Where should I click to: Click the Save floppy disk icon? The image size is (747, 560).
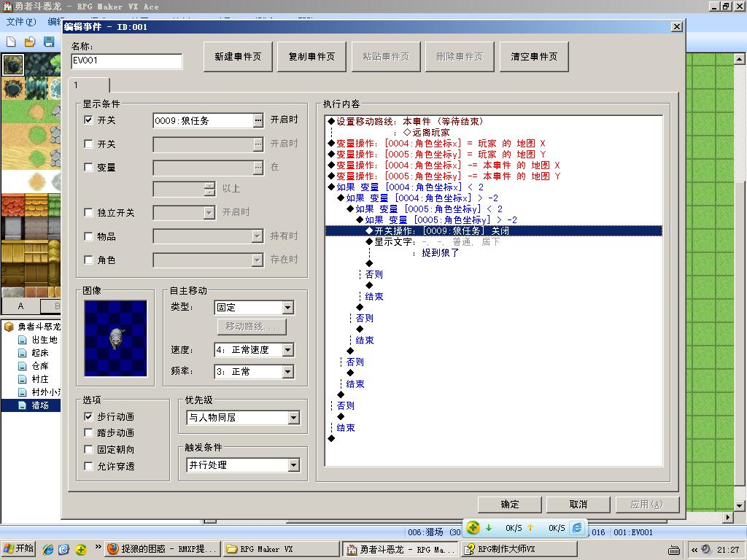click(x=49, y=42)
